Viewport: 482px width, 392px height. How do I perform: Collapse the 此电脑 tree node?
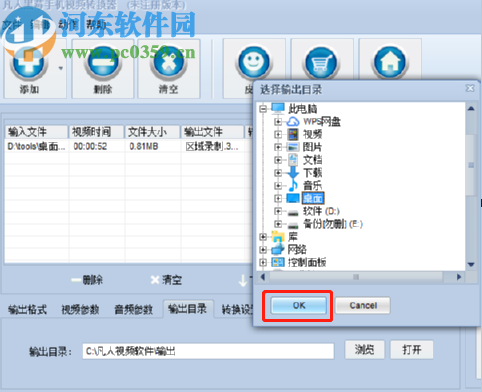tap(263, 109)
